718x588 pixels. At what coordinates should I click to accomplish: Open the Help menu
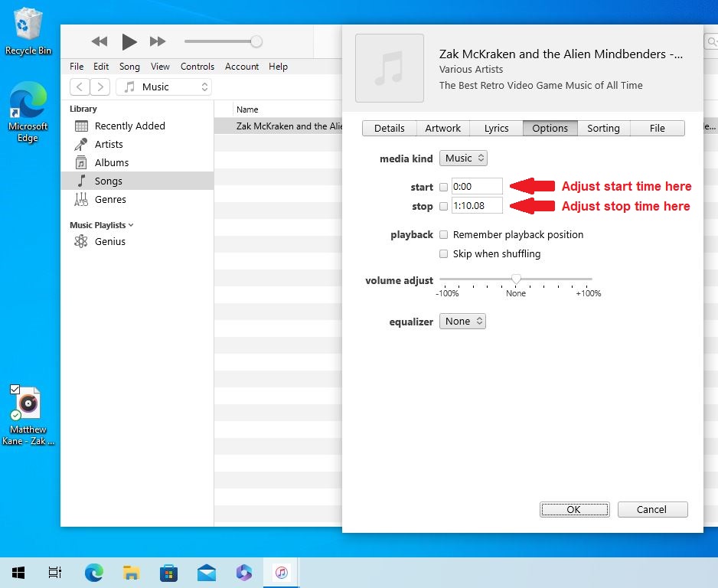pos(278,67)
